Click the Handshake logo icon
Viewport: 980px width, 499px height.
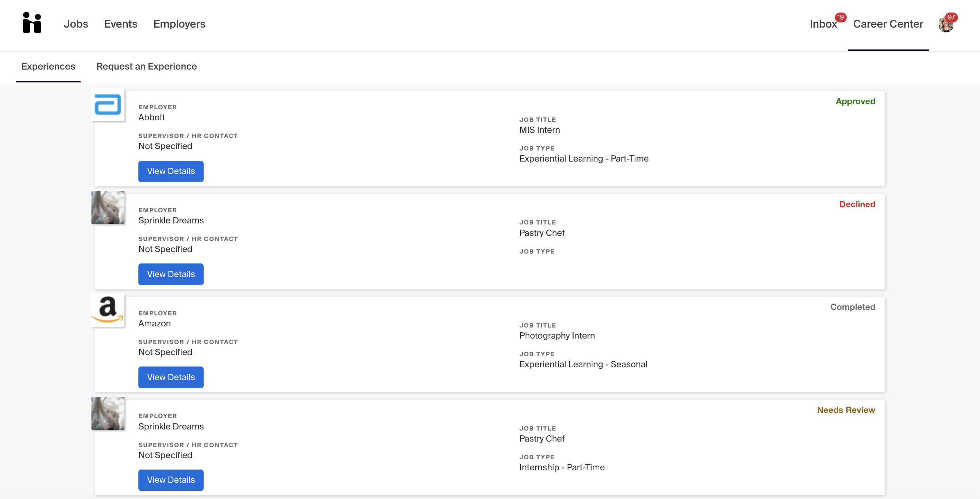point(32,23)
